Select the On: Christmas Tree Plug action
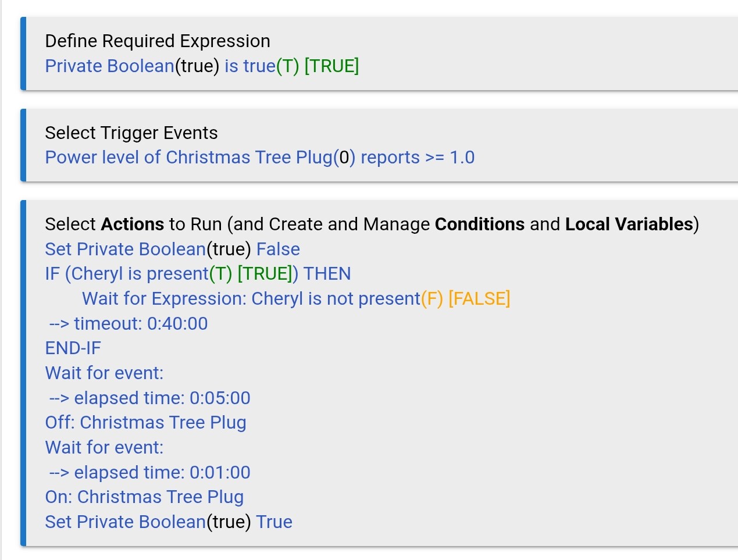Screen dimensions: 738x560 (144, 497)
